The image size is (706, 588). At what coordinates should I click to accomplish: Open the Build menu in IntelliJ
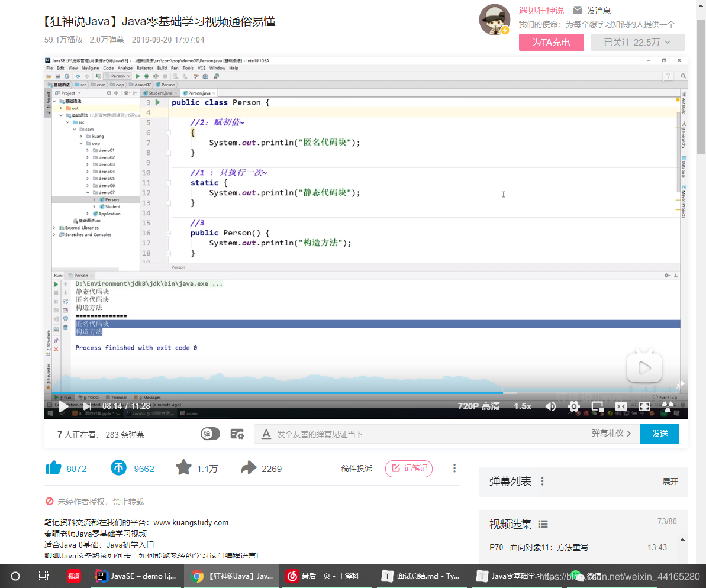(162, 68)
